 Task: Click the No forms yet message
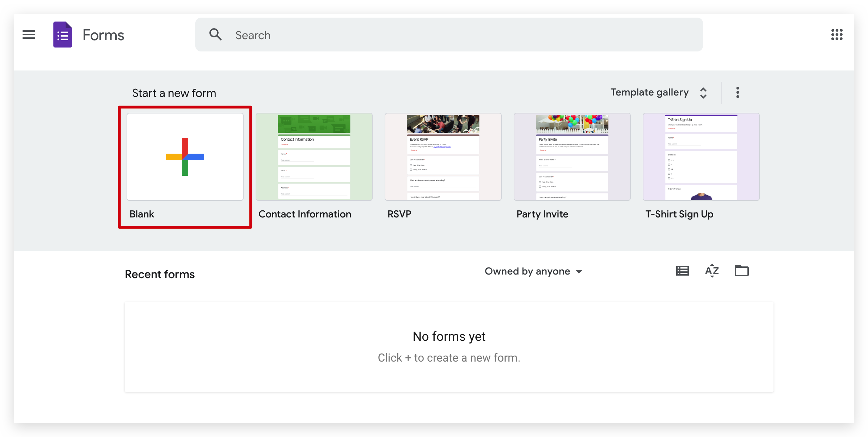tap(449, 337)
